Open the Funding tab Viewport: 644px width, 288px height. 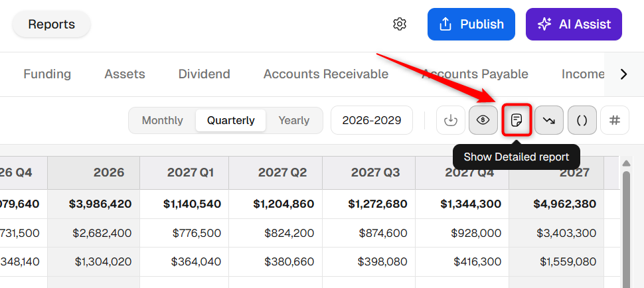pyautogui.click(x=47, y=74)
